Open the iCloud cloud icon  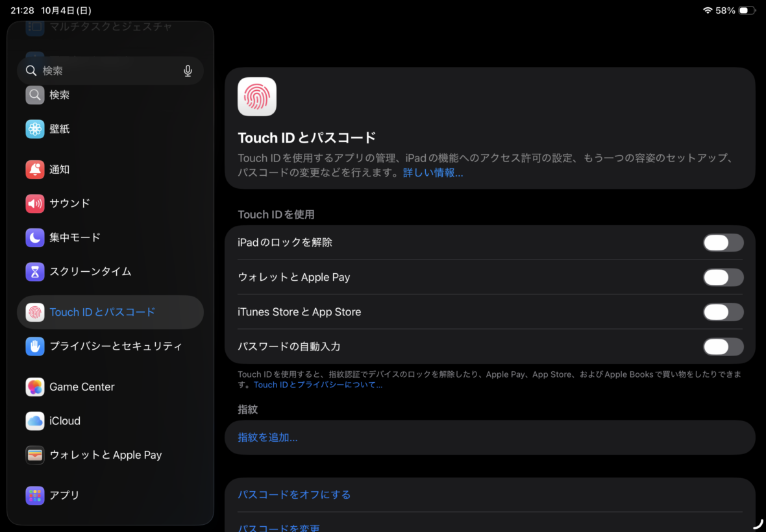click(x=34, y=421)
